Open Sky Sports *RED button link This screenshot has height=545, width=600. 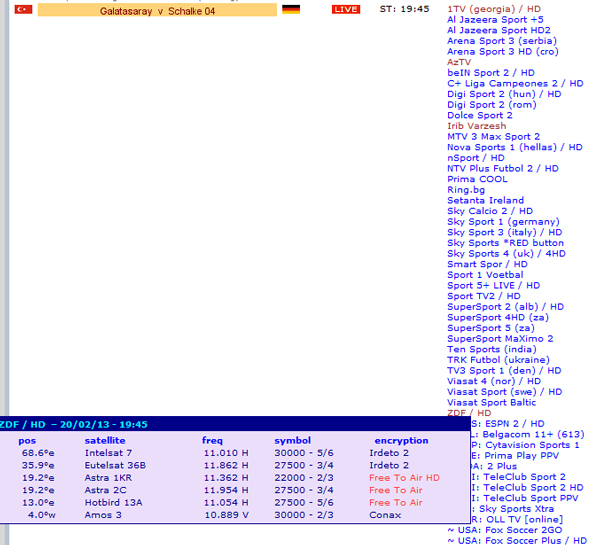coord(505,243)
